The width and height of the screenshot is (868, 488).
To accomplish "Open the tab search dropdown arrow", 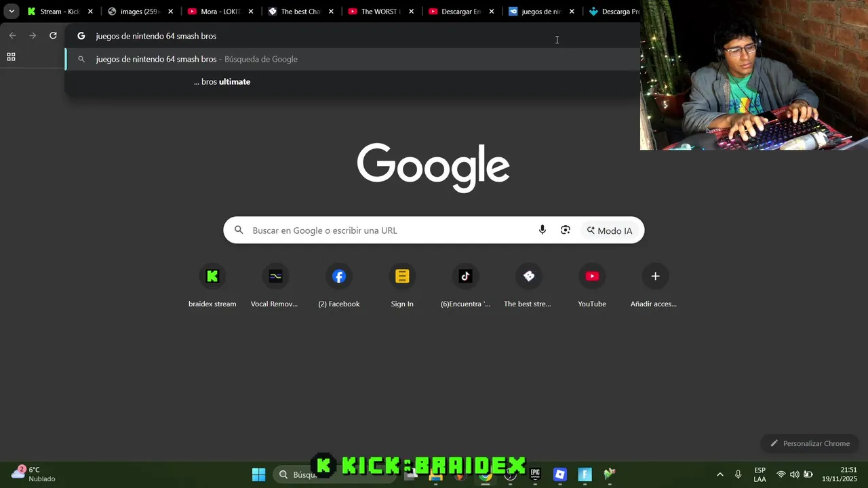I will coord(12,12).
